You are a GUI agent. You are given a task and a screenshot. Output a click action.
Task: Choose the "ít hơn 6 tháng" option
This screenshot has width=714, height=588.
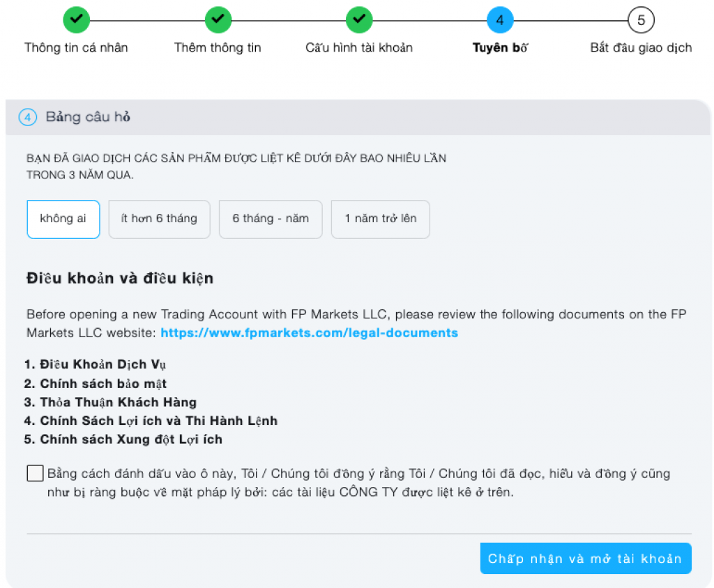click(x=159, y=219)
